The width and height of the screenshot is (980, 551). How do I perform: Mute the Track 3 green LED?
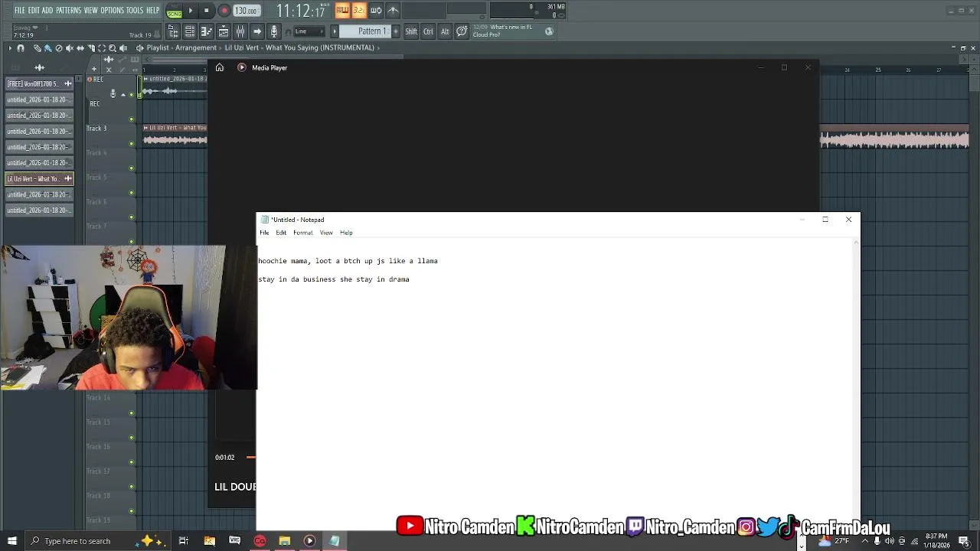click(132, 143)
